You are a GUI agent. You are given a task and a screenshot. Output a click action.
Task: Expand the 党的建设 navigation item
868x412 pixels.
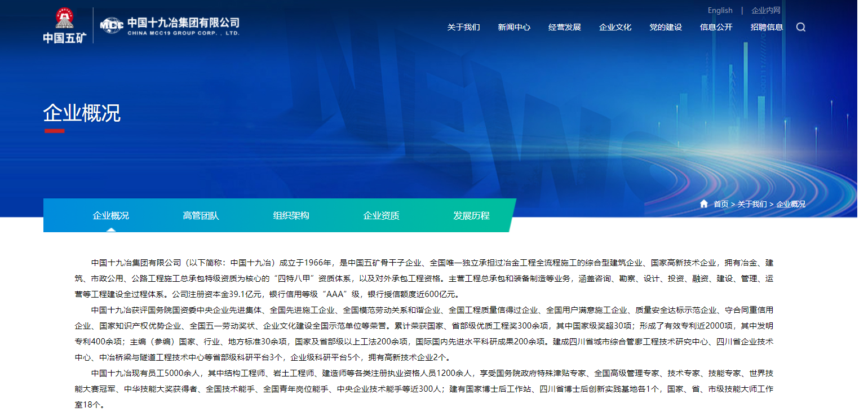[666, 27]
